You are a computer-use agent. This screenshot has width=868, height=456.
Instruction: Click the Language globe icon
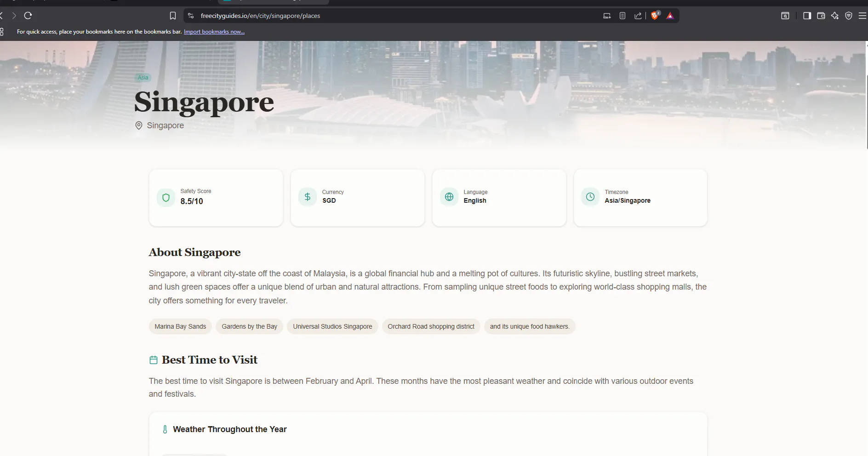[449, 197]
